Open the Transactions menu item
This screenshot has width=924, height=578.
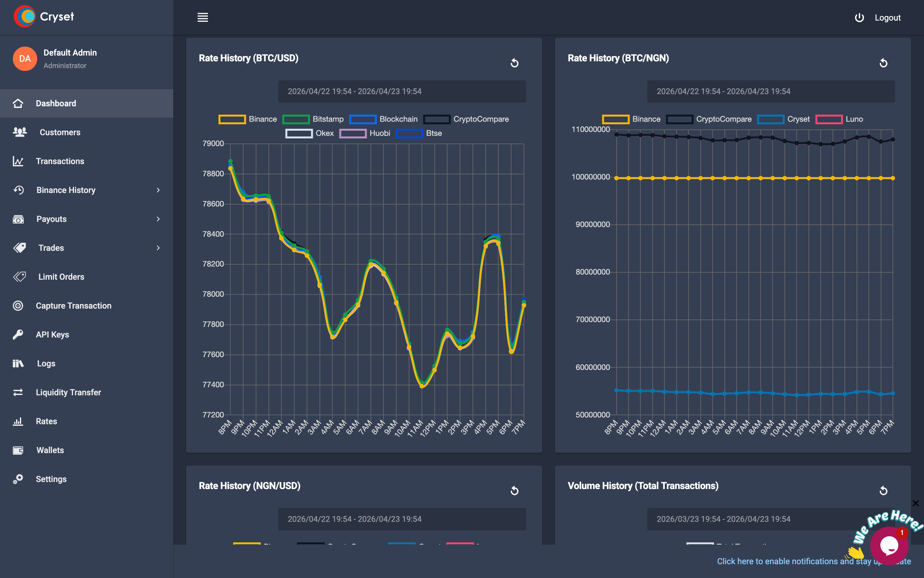[87, 161]
